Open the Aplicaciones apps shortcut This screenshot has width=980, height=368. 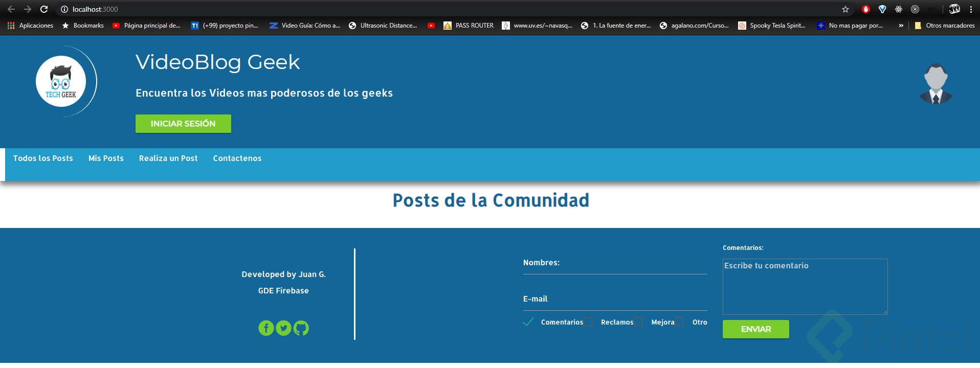31,26
